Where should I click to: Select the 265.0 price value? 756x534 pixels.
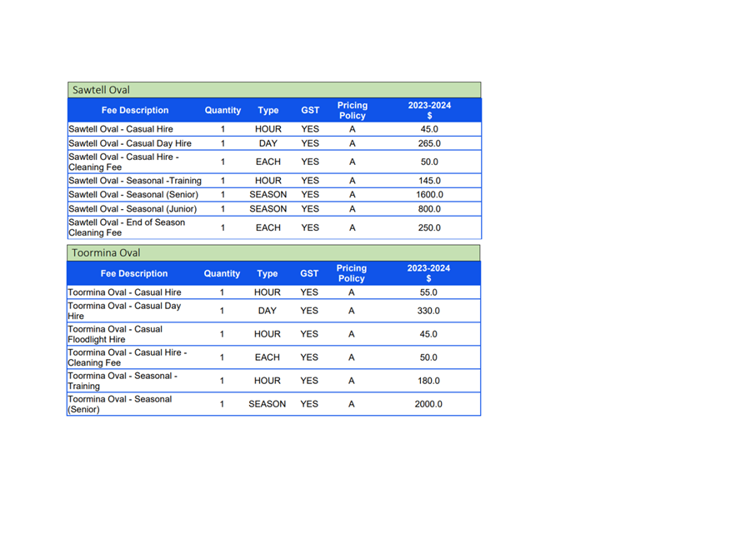[x=429, y=143]
